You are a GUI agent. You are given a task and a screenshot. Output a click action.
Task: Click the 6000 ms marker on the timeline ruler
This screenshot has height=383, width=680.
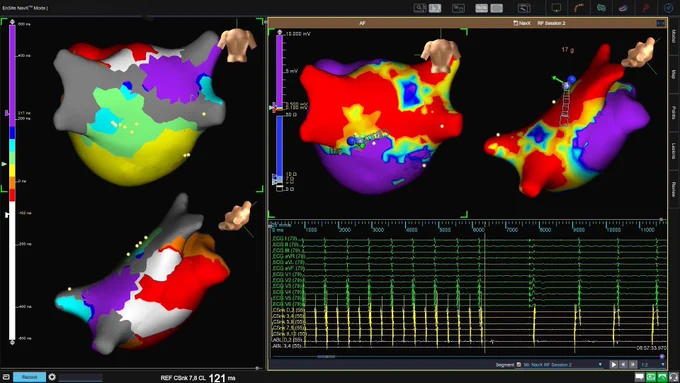(x=478, y=229)
